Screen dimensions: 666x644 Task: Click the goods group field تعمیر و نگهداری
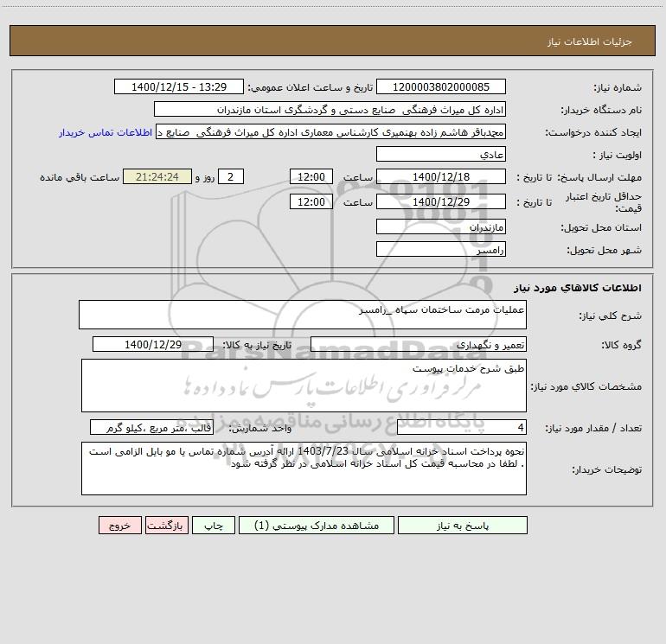[x=419, y=344]
